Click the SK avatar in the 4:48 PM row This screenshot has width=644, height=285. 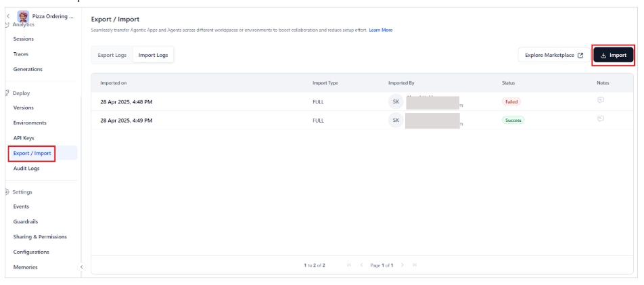pos(396,102)
